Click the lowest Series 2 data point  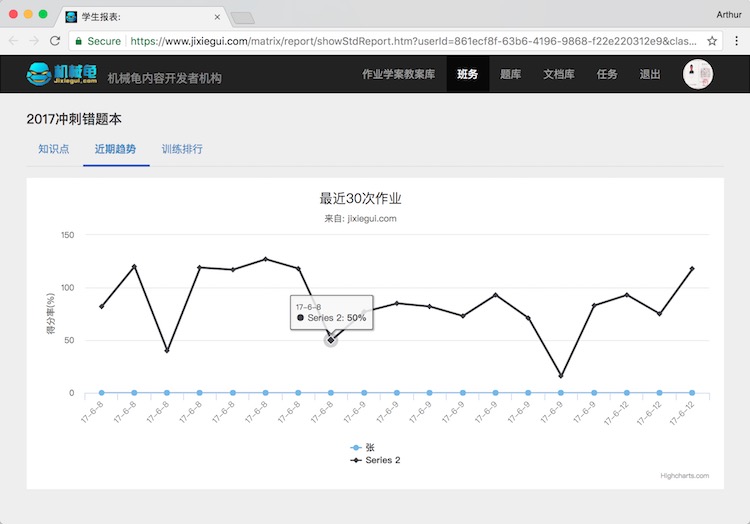click(561, 376)
